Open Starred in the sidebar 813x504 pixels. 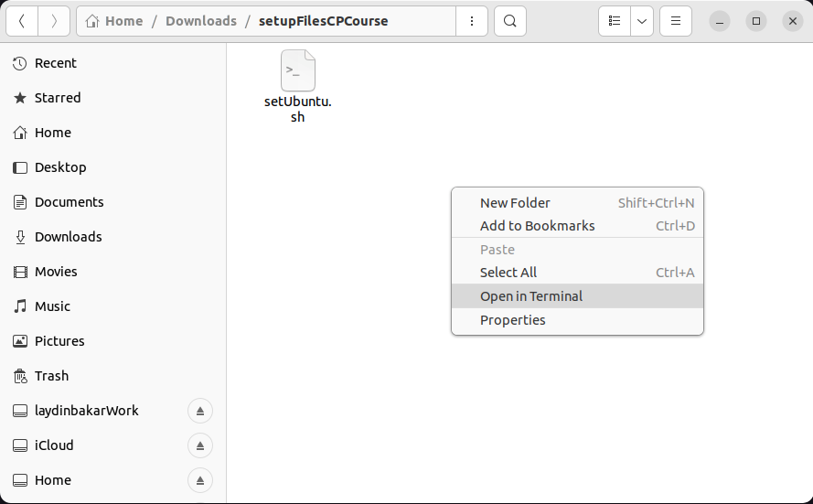[x=58, y=98]
